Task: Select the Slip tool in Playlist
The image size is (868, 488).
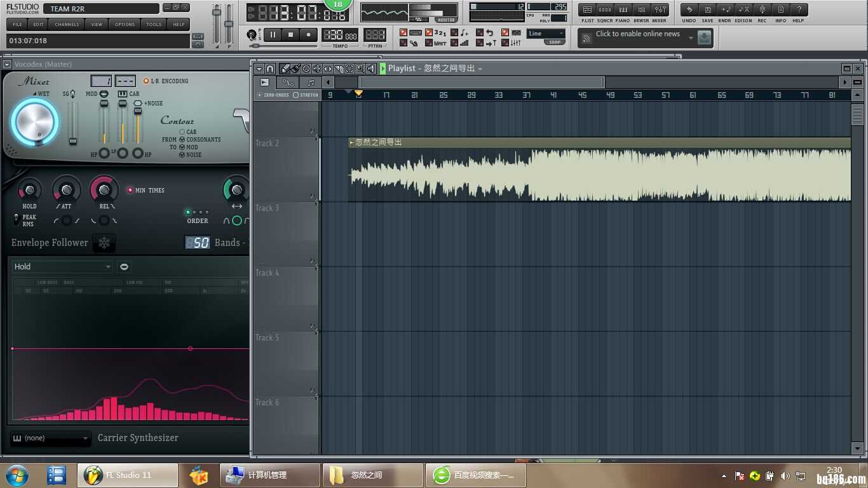Action: tap(328, 69)
